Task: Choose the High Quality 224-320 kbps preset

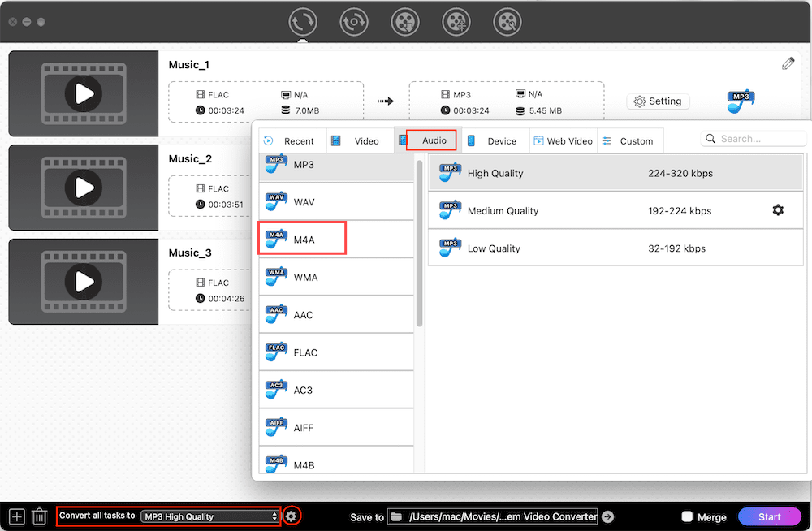Action: [615, 172]
